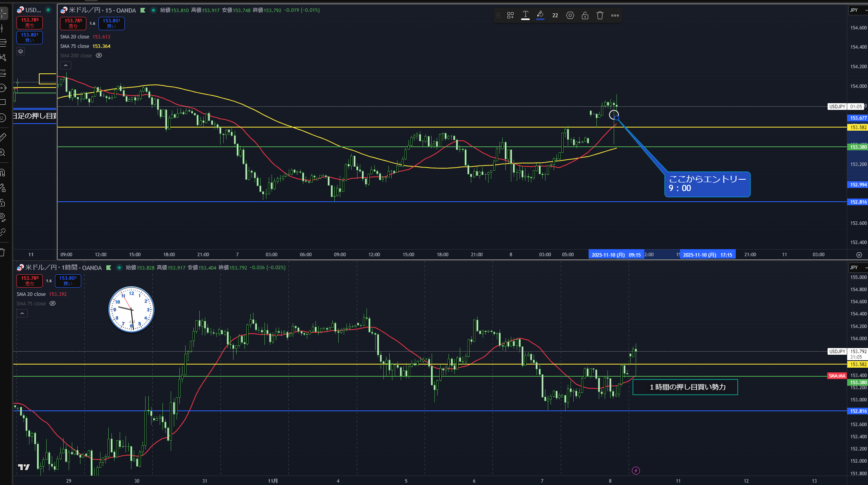Click the red sell button on 15-minute chart

73,24
